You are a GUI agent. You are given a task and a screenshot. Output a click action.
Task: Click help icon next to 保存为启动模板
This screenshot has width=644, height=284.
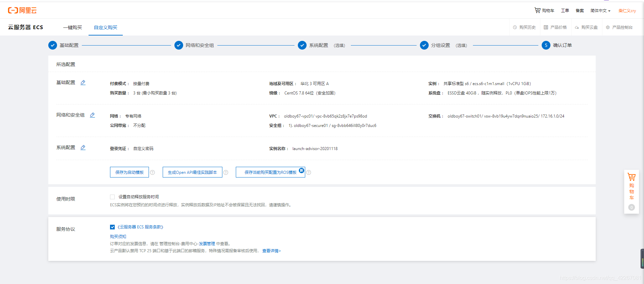pyautogui.click(x=153, y=172)
